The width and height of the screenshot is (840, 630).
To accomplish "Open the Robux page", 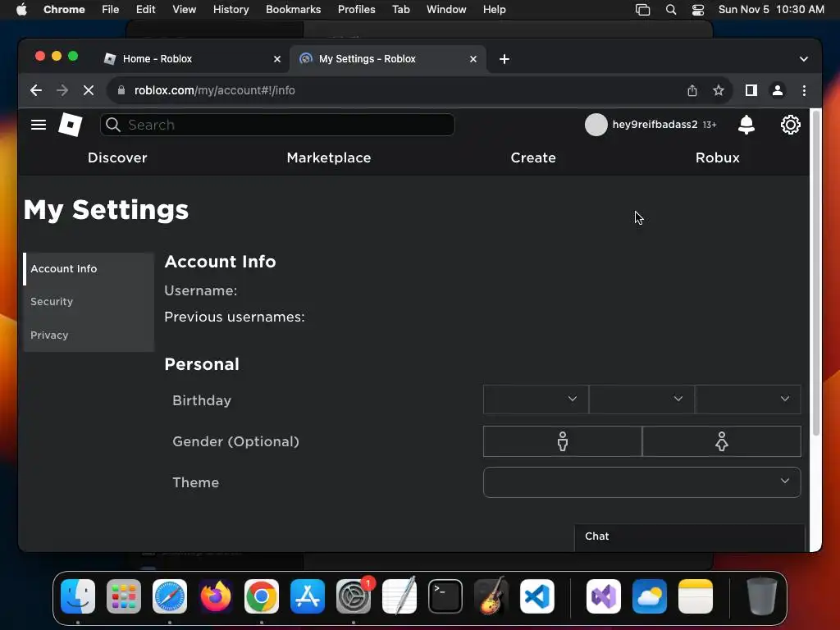I will [x=717, y=157].
